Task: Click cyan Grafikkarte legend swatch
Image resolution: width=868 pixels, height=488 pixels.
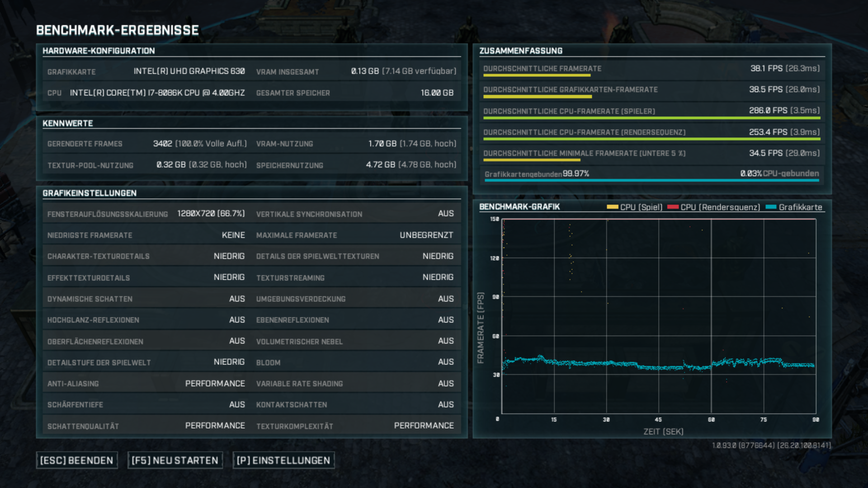Action: [771, 207]
